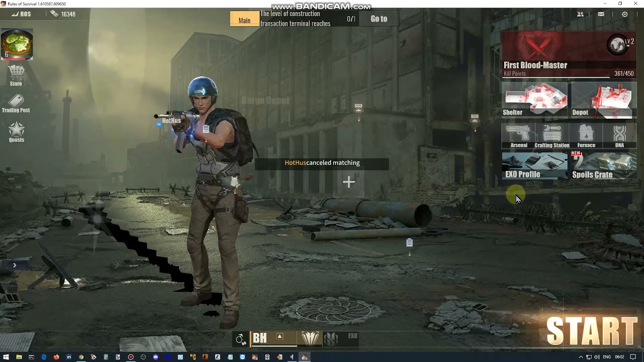Open the Crafting Station icon
The image size is (644, 362).
552,136
